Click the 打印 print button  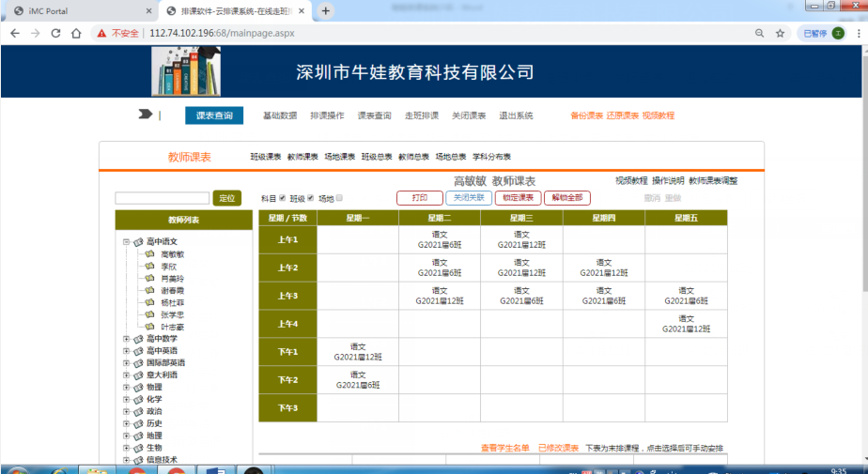tap(420, 198)
